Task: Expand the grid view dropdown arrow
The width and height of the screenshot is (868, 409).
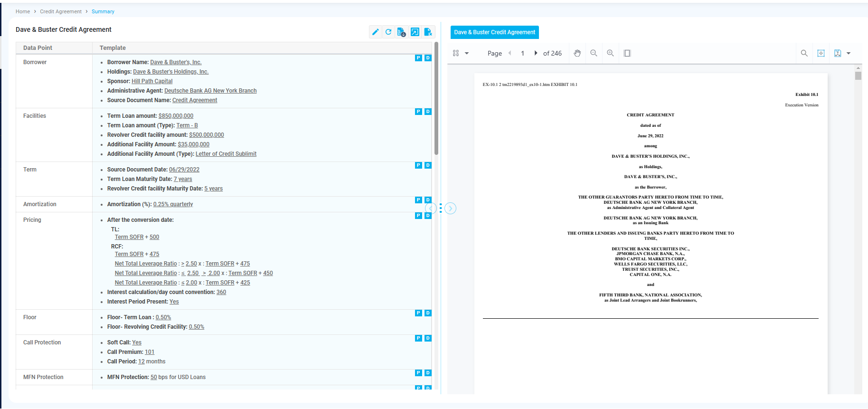Action: [x=467, y=53]
